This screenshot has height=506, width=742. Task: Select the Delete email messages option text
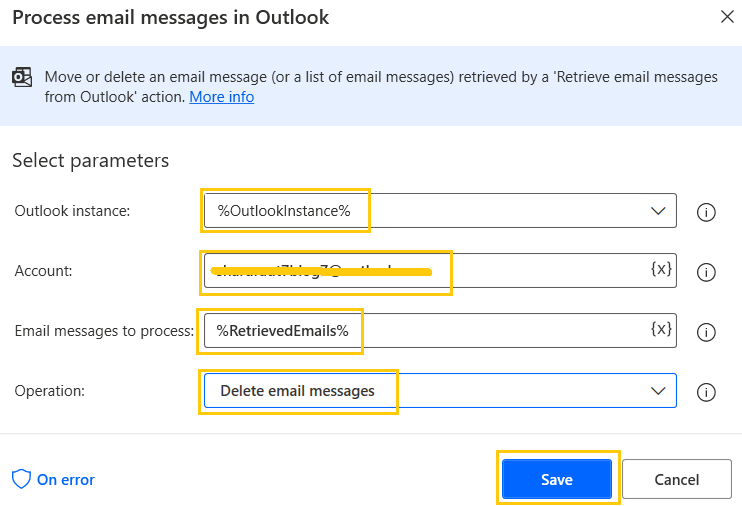(298, 391)
